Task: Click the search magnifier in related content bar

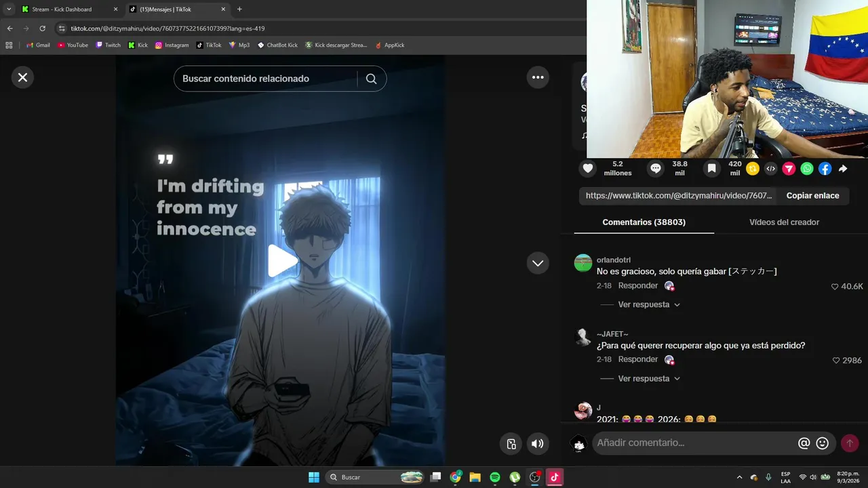Action: click(371, 79)
